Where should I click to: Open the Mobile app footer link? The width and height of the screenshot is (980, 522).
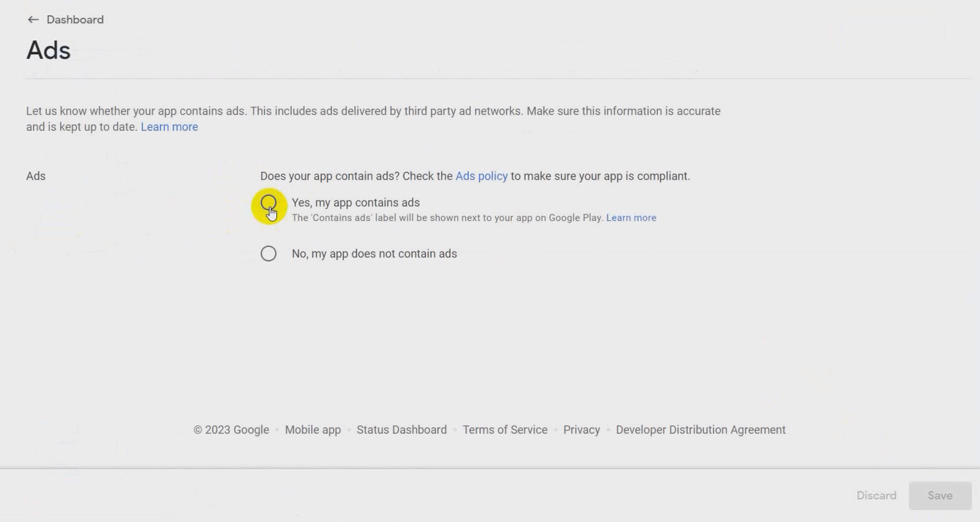313,430
